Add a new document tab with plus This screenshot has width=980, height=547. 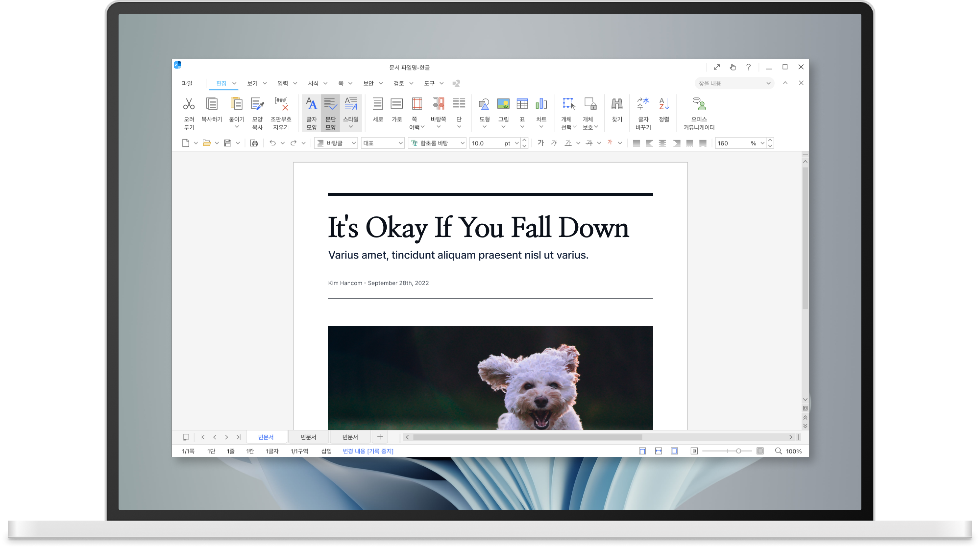pos(380,437)
